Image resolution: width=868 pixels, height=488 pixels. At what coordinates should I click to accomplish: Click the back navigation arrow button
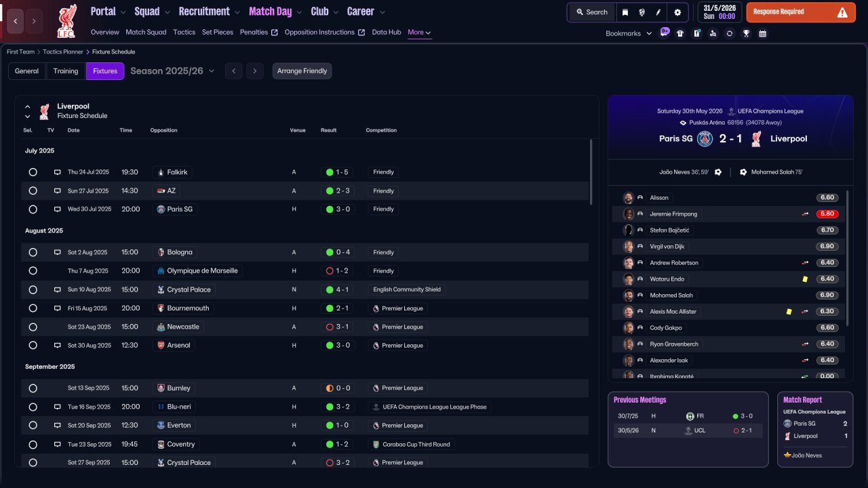[x=16, y=21]
